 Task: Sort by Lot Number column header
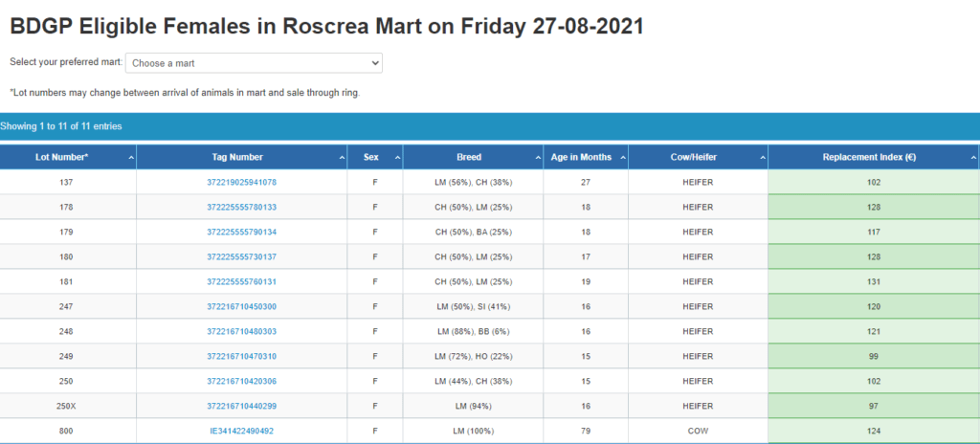[x=68, y=158]
